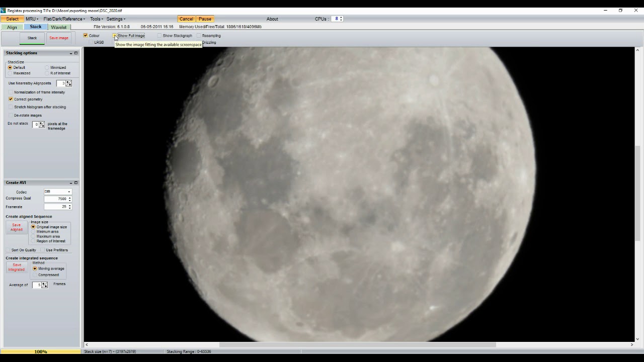Viewport: 644px width, 362px height.
Task: Click the Save Integrated button
Action: coord(16,267)
